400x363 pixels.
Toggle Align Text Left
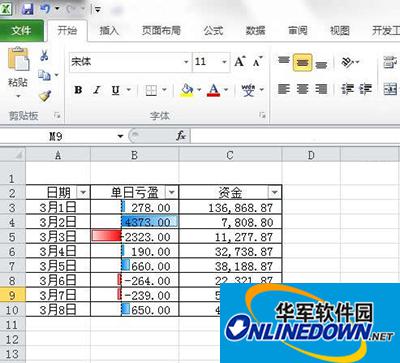coord(284,89)
